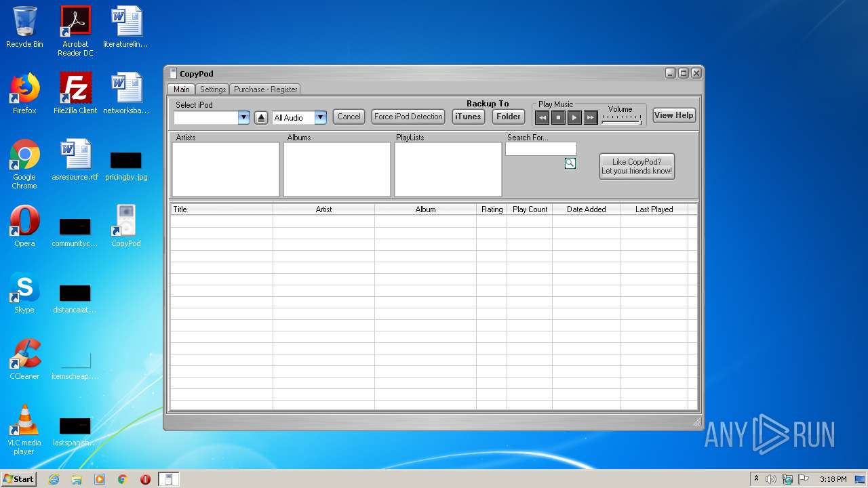Select the Skype desktop icon
868x488 pixels.
[24, 293]
